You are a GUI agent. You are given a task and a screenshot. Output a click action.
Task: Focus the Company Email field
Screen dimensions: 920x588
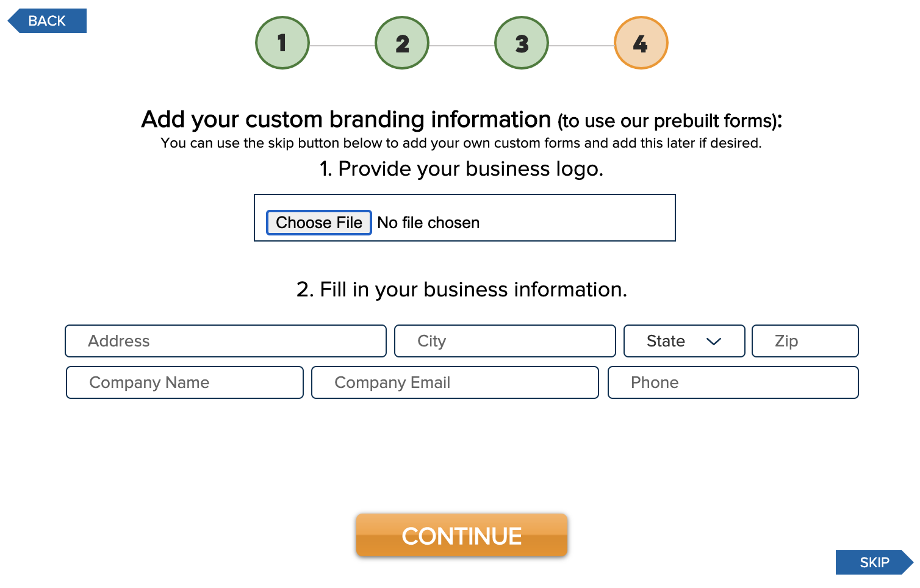[455, 382]
